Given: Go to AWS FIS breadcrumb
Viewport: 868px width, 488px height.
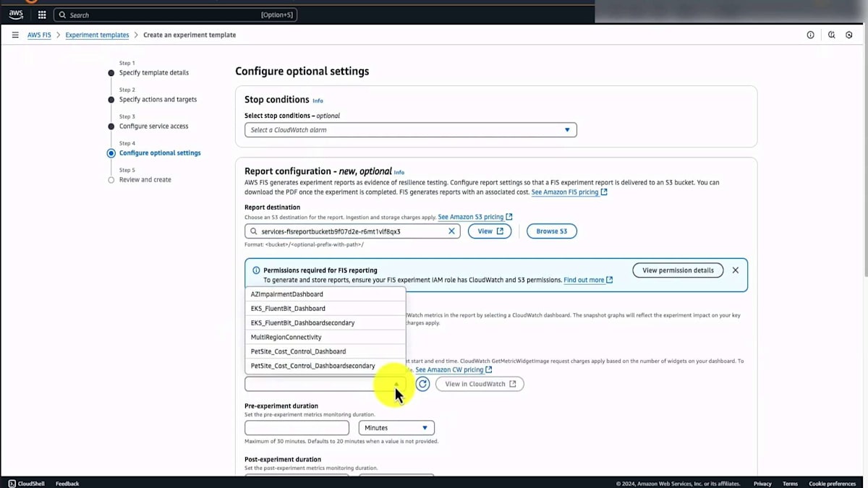Looking at the screenshot, I should pos(39,35).
